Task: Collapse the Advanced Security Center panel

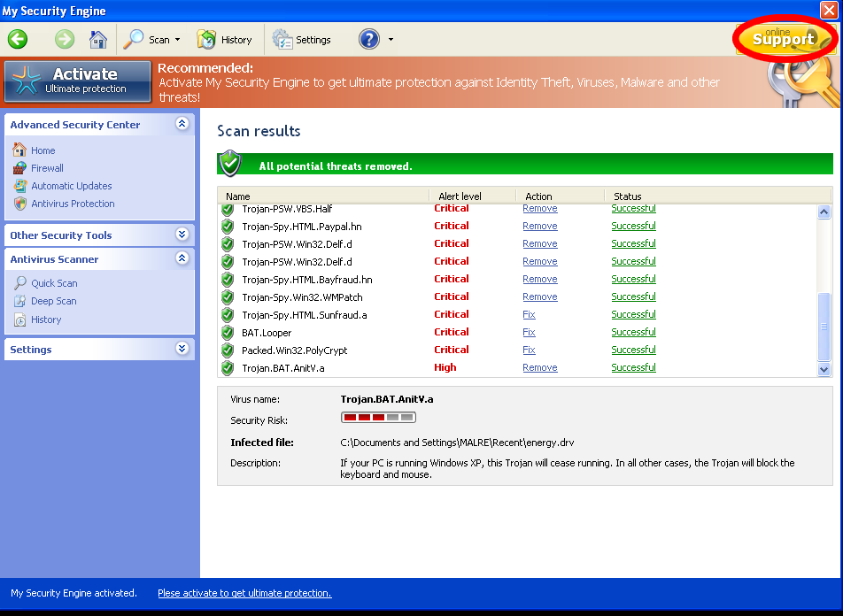Action: (182, 124)
